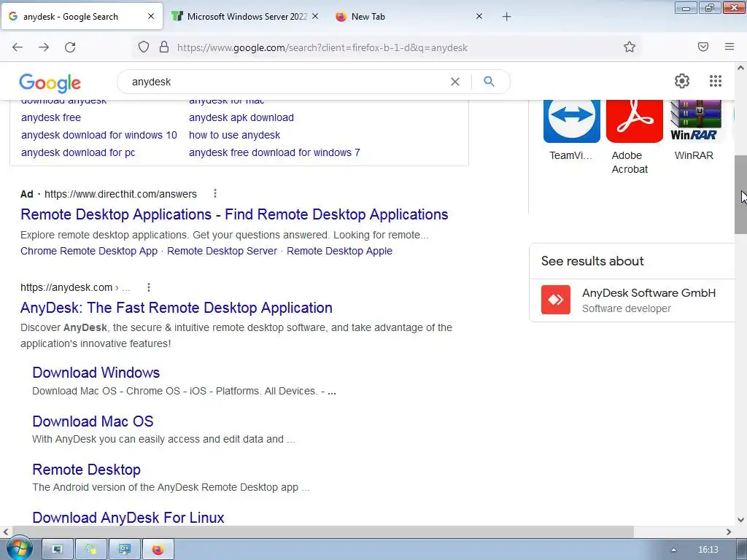Open 'anydesk download for pc' search
This screenshot has height=560, width=747.
78,153
